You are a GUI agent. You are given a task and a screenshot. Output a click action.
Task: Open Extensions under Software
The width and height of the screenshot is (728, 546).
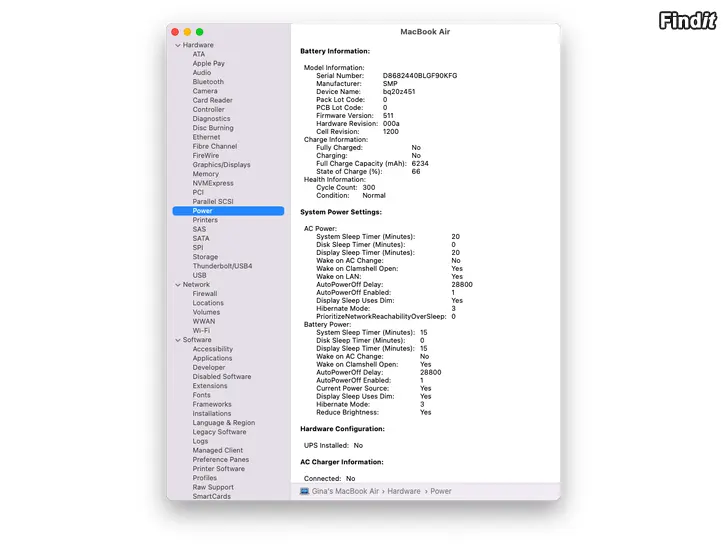[210, 386]
